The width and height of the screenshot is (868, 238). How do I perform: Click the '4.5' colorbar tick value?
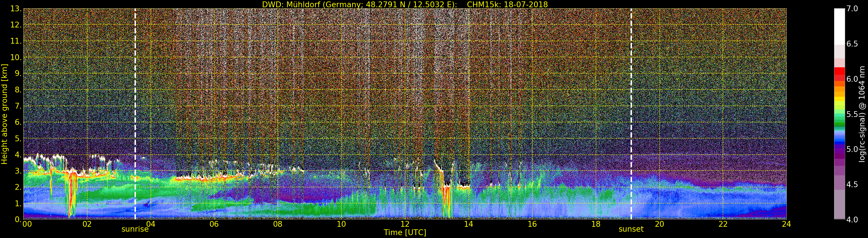pyautogui.click(x=852, y=184)
